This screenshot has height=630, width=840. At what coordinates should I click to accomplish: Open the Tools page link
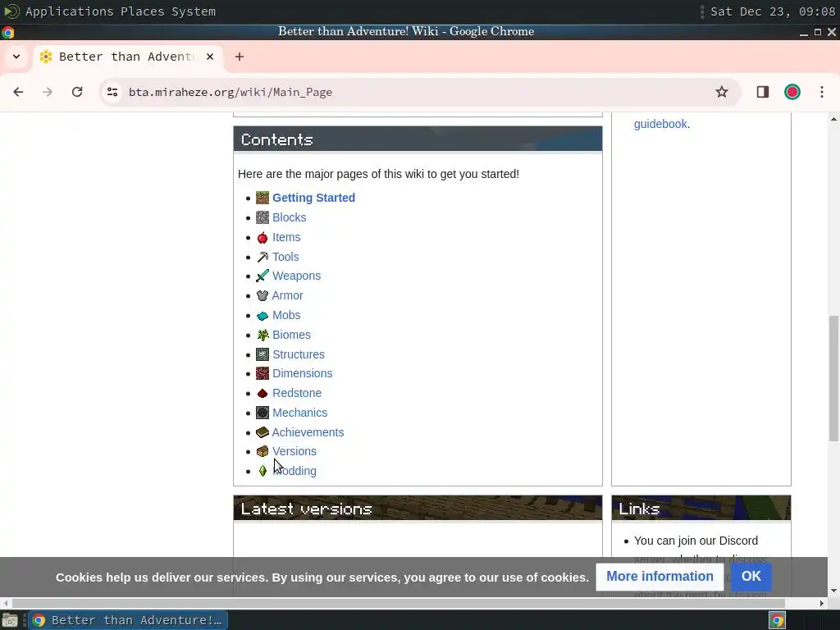pos(285,257)
